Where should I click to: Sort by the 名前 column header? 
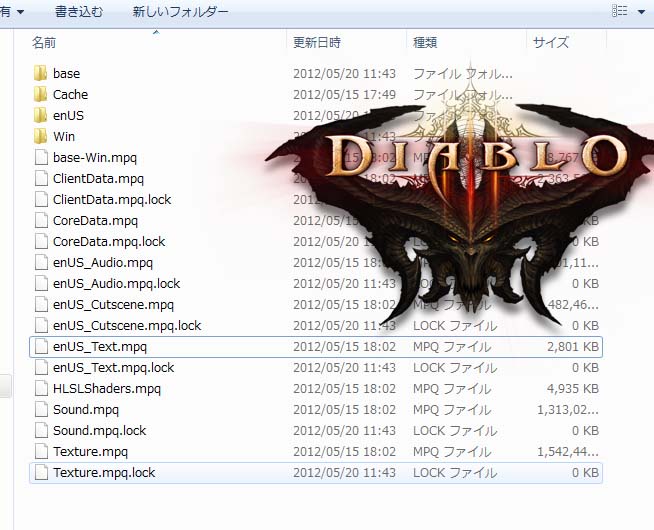(44, 43)
